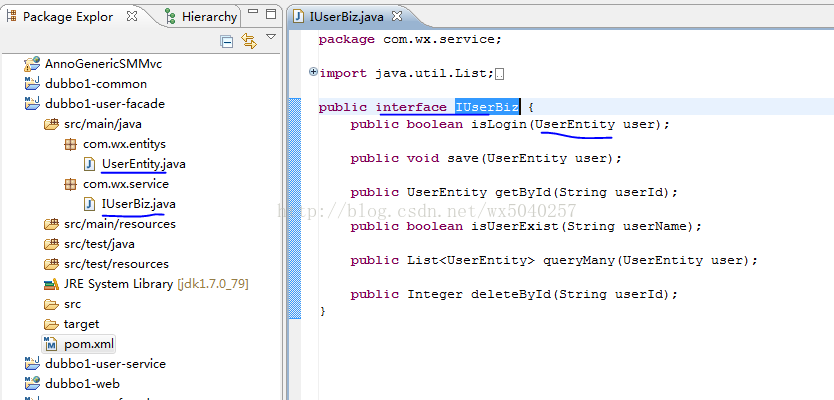Click the src/test/resources folder icon
The height and width of the screenshot is (400, 834).
(51, 264)
